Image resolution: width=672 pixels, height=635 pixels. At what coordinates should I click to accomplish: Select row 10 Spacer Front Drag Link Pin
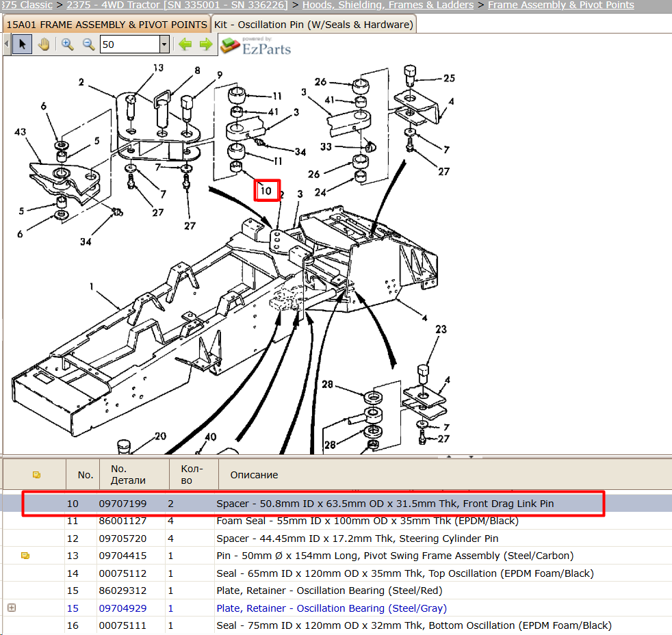pos(336,504)
